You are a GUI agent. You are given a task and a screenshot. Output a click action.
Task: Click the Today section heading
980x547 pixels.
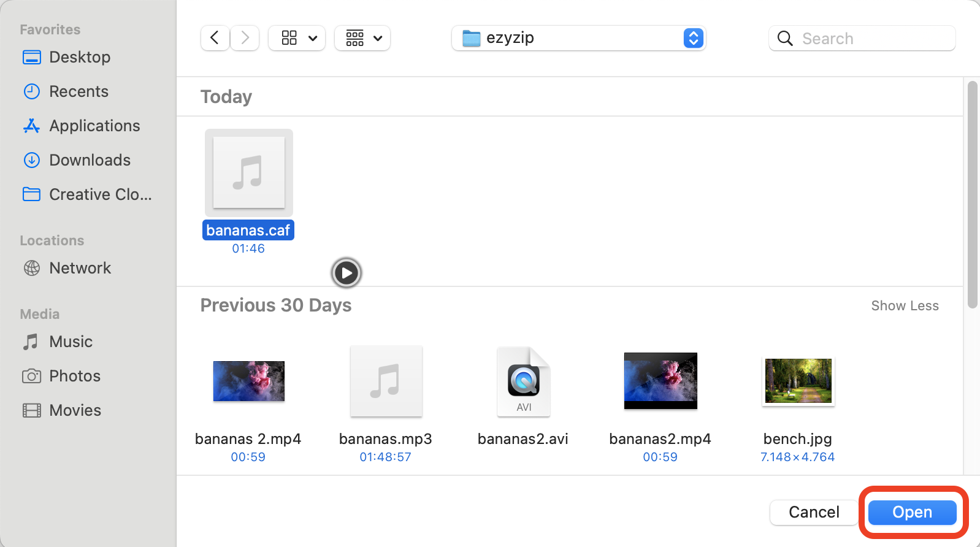click(226, 97)
